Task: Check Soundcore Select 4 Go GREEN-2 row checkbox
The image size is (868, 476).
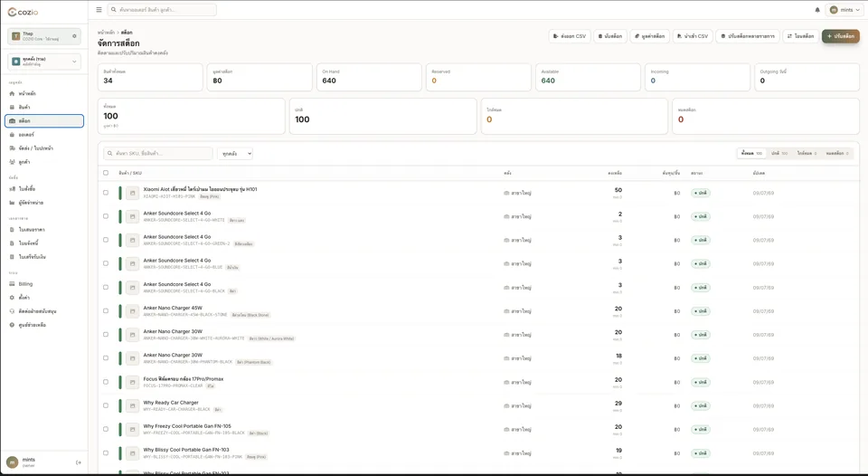Action: (106, 240)
